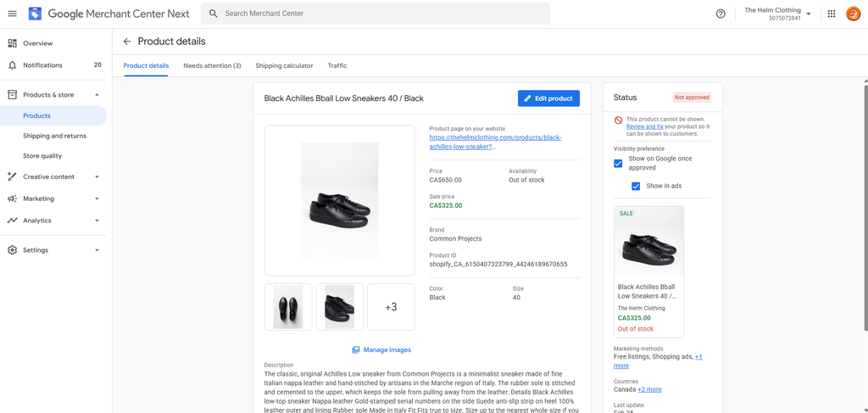The width and height of the screenshot is (868, 413).
Task: Click the Notifications bell icon
Action: 12,65
